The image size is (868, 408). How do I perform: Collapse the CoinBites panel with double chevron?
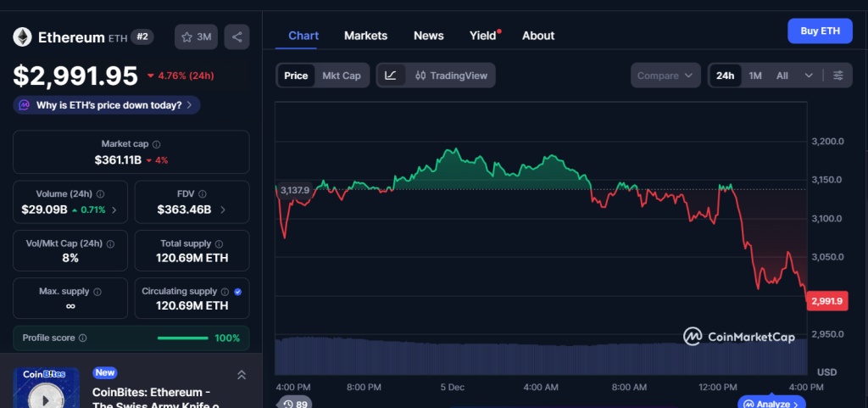click(242, 375)
